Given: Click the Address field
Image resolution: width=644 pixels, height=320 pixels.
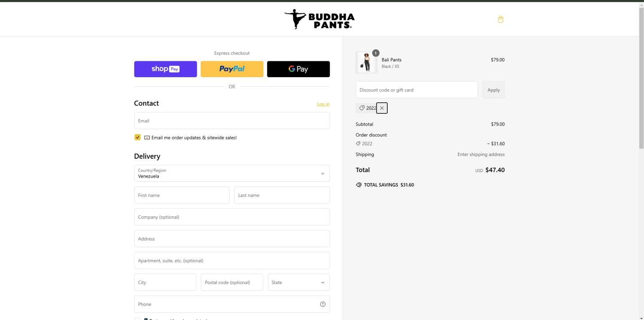Looking at the screenshot, I should click(232, 238).
